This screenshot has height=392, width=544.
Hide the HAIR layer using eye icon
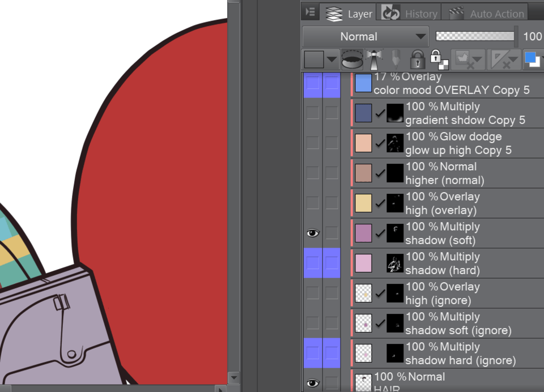click(x=312, y=383)
